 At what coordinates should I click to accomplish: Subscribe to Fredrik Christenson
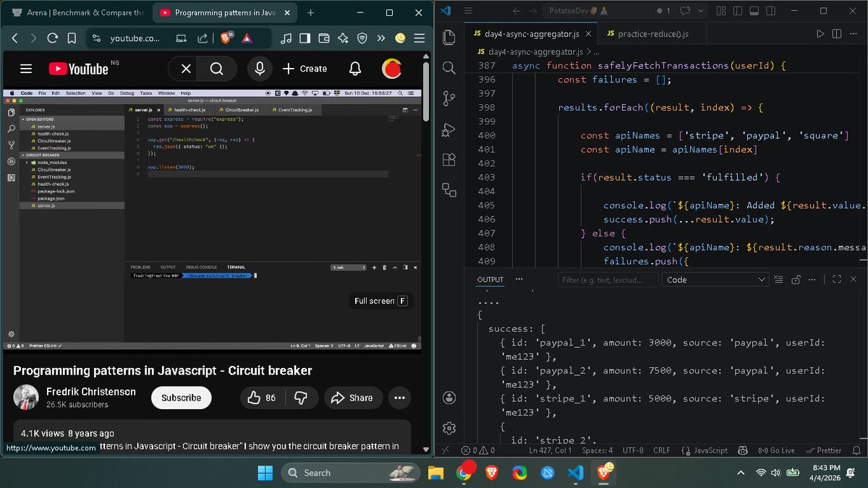point(182,398)
